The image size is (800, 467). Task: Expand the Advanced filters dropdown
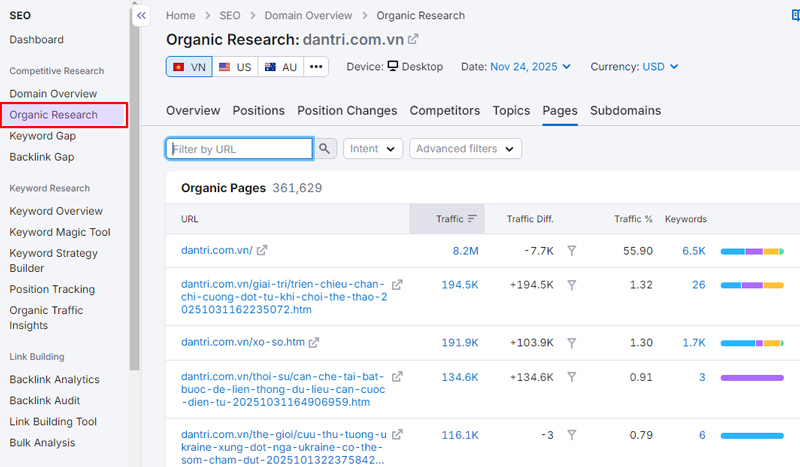click(x=465, y=149)
